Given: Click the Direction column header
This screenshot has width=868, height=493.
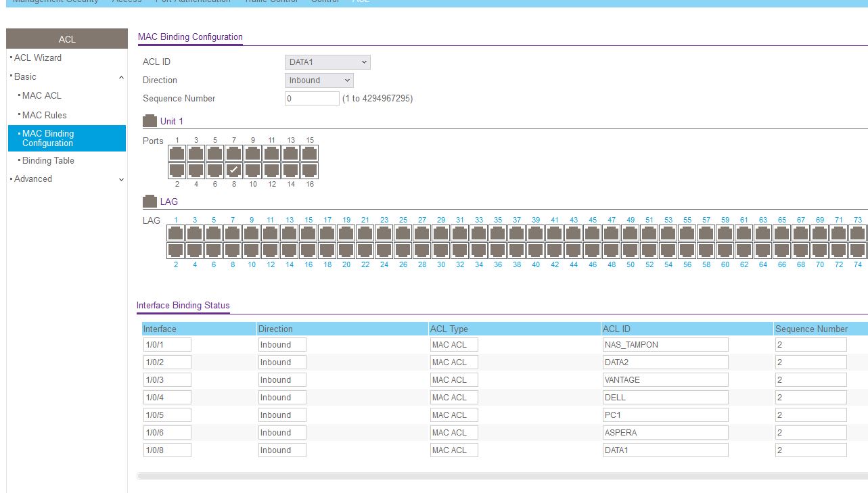Looking at the screenshot, I should (342, 329).
